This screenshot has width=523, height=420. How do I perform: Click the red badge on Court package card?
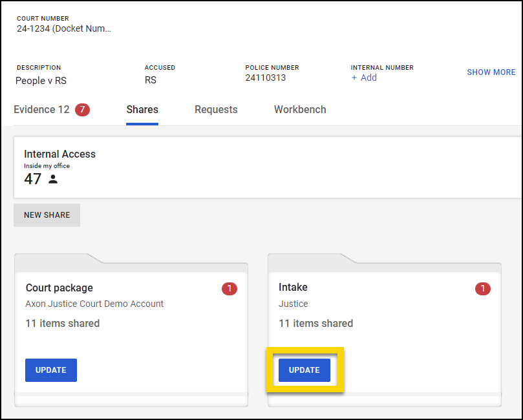pyautogui.click(x=229, y=289)
